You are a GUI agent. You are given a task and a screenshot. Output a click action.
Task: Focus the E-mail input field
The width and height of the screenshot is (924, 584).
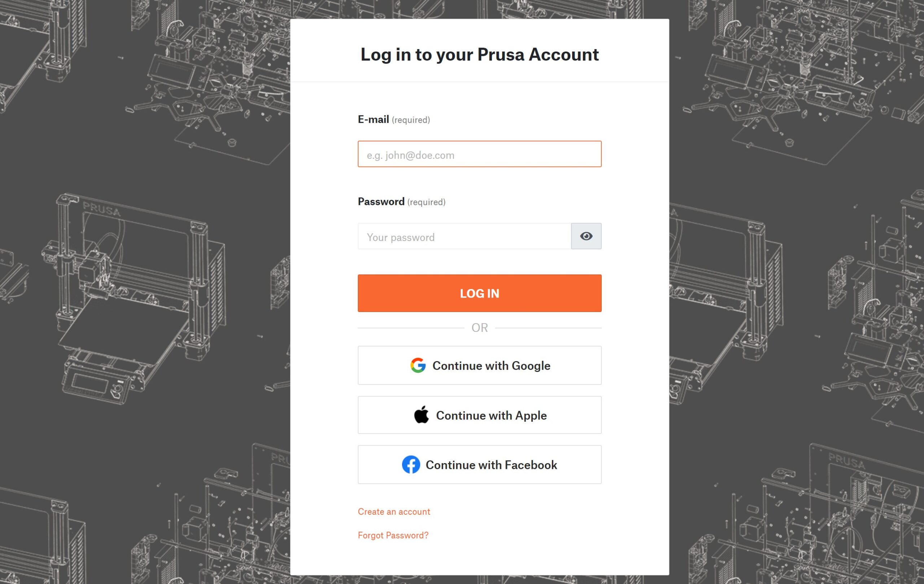click(x=480, y=154)
